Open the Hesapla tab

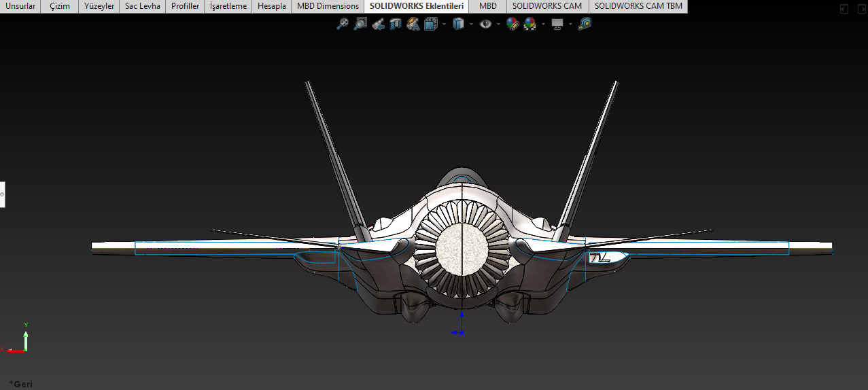pyautogui.click(x=272, y=6)
